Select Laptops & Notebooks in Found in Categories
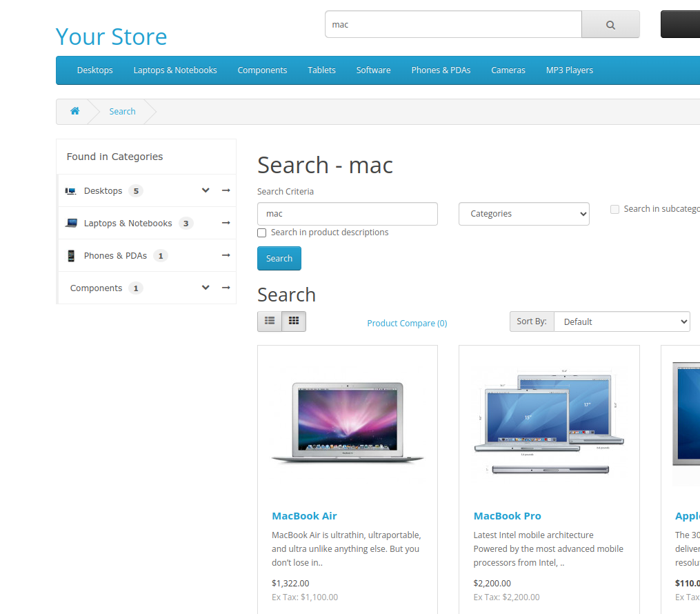Image resolution: width=700 pixels, height=614 pixels. (x=128, y=224)
